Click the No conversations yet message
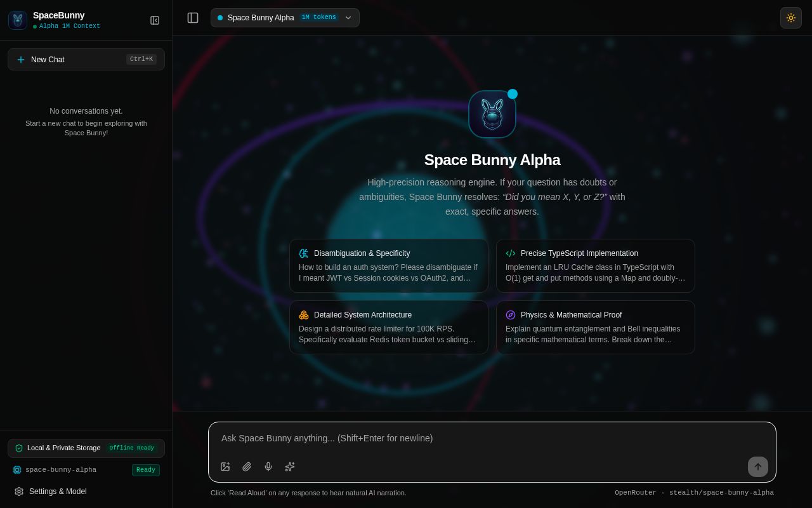812x508 pixels. 86,111
